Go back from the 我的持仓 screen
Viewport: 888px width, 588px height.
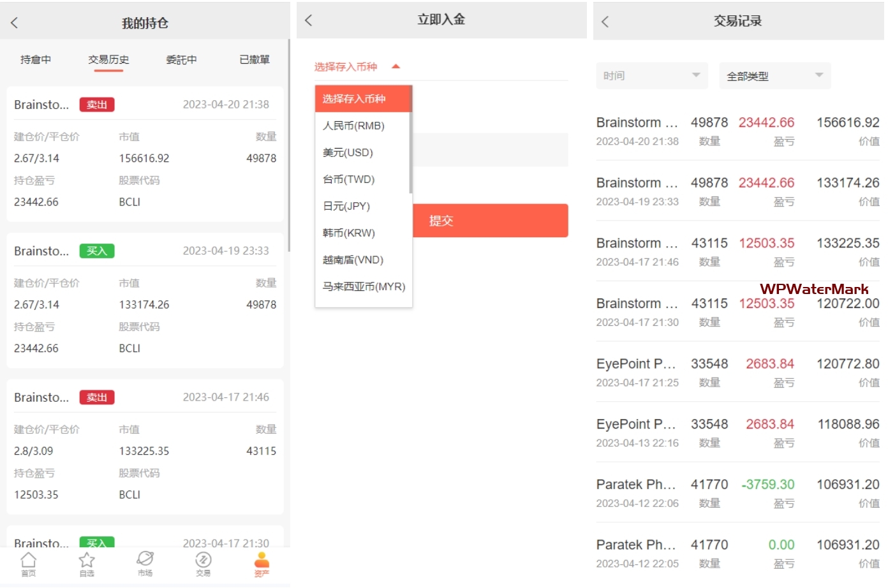tap(15, 23)
